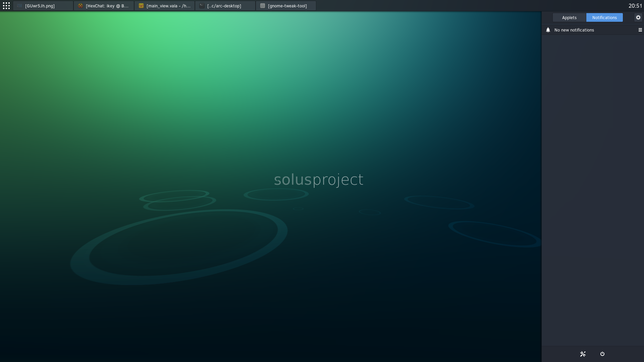Switch to the gnome-tweak-tool window
Screen dimensions: 644x362
[x=286, y=6]
